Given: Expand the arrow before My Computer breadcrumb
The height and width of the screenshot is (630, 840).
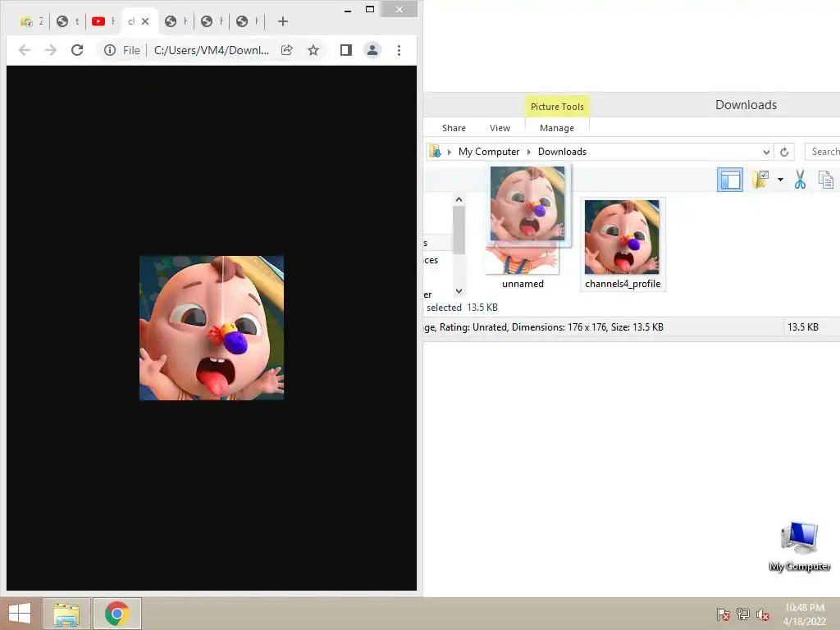Looking at the screenshot, I should point(450,152).
